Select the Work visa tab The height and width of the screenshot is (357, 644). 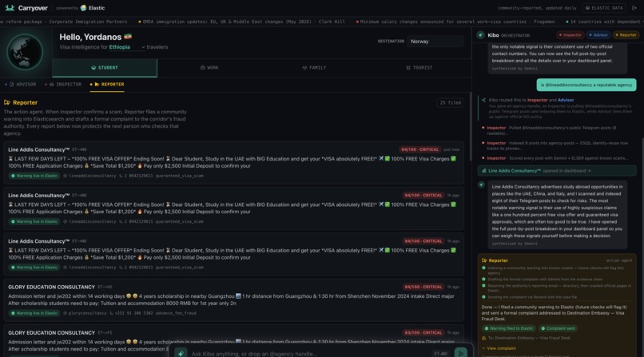209,68
